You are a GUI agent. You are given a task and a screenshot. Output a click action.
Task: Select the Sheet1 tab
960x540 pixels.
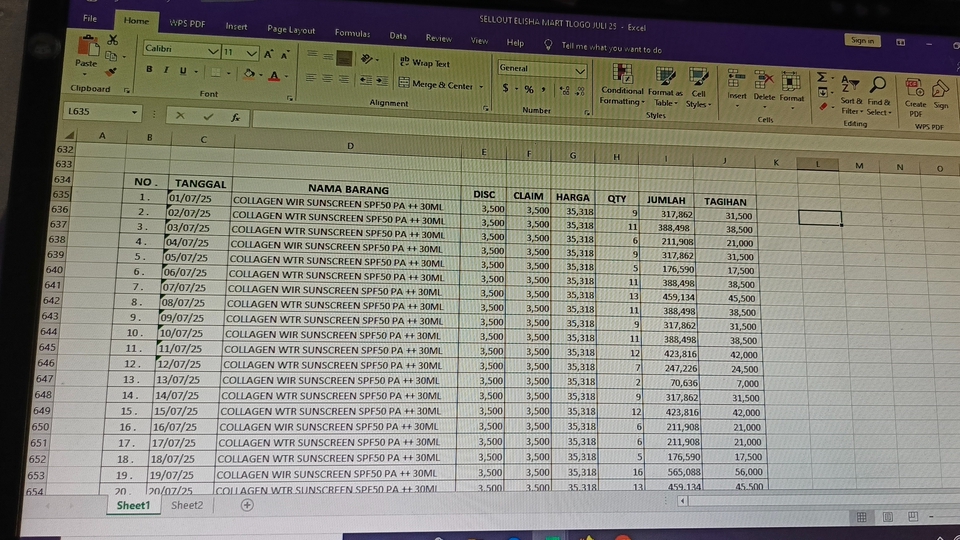133,505
